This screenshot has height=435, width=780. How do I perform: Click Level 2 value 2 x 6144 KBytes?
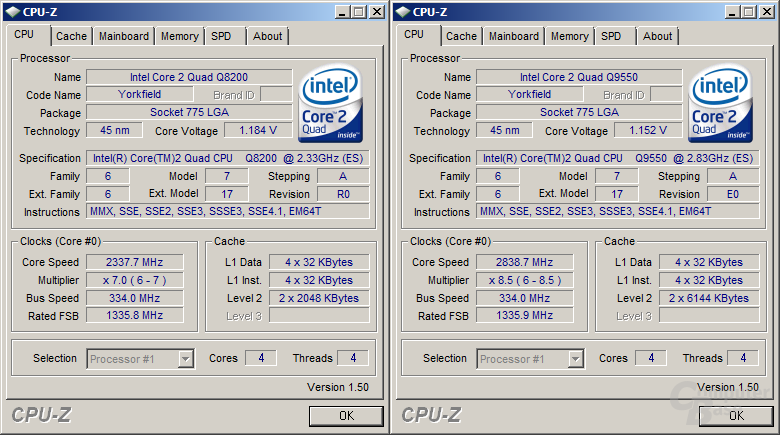click(709, 298)
